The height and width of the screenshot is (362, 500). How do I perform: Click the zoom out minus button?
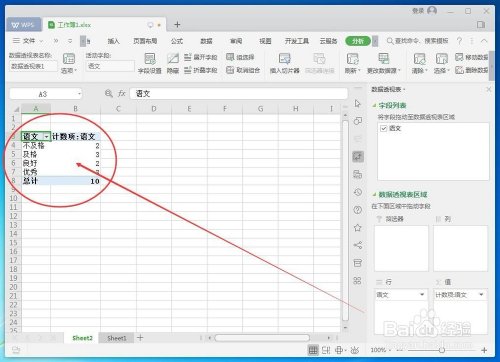click(401, 350)
